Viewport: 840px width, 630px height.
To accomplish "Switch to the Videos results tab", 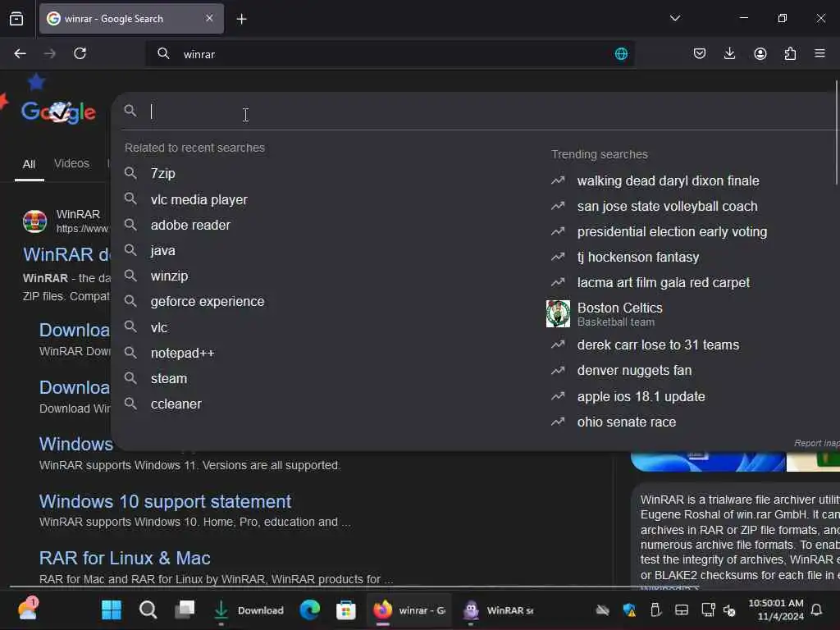I will coord(72,163).
